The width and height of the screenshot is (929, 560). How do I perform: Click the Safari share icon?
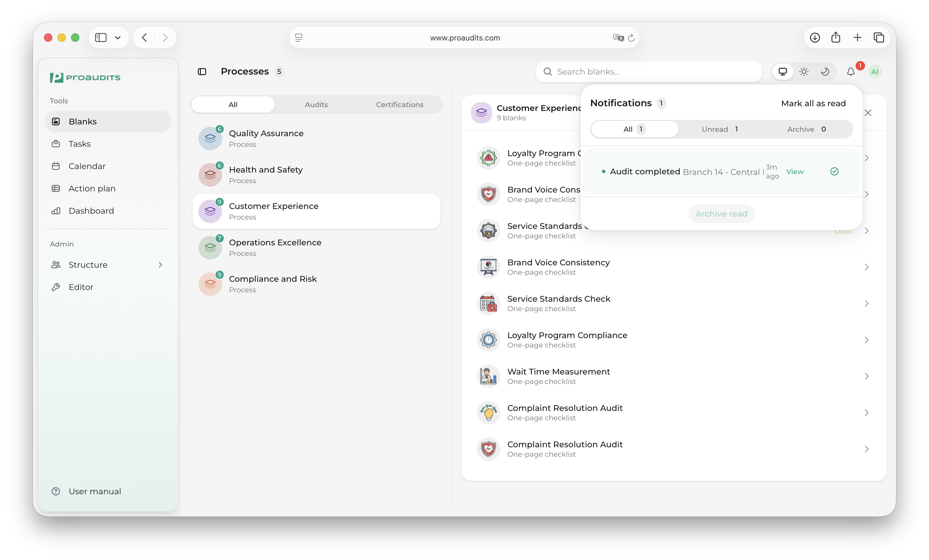(x=836, y=38)
